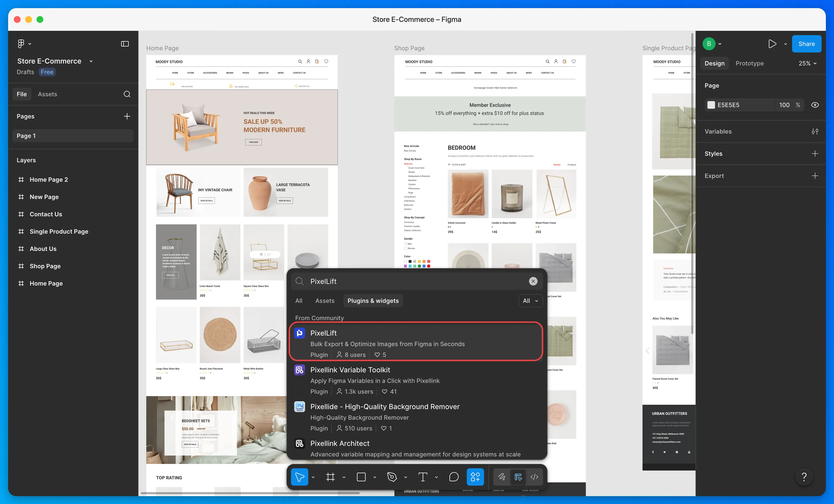Click the E5E5E5 page color swatch
The height and width of the screenshot is (504, 834).
711,105
